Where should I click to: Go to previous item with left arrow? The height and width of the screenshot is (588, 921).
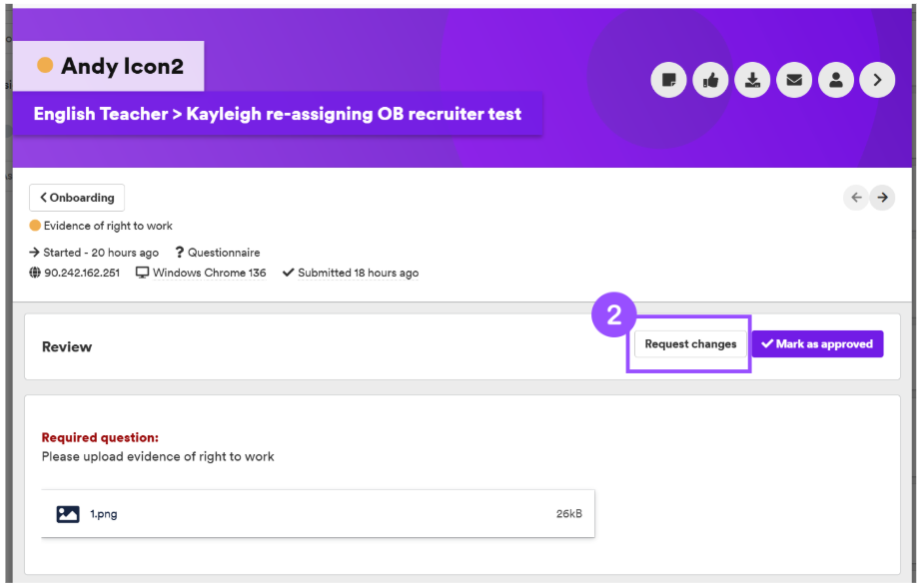[856, 198]
